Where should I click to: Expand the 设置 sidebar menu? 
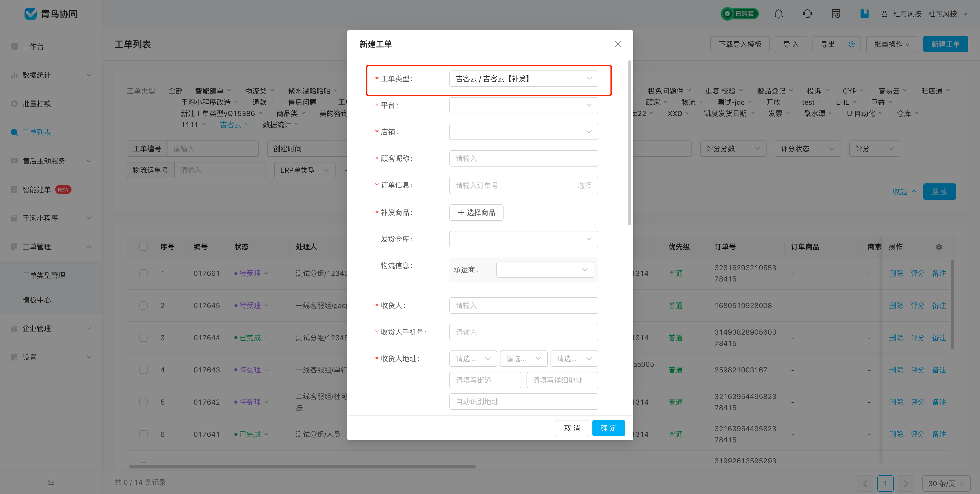pos(51,357)
